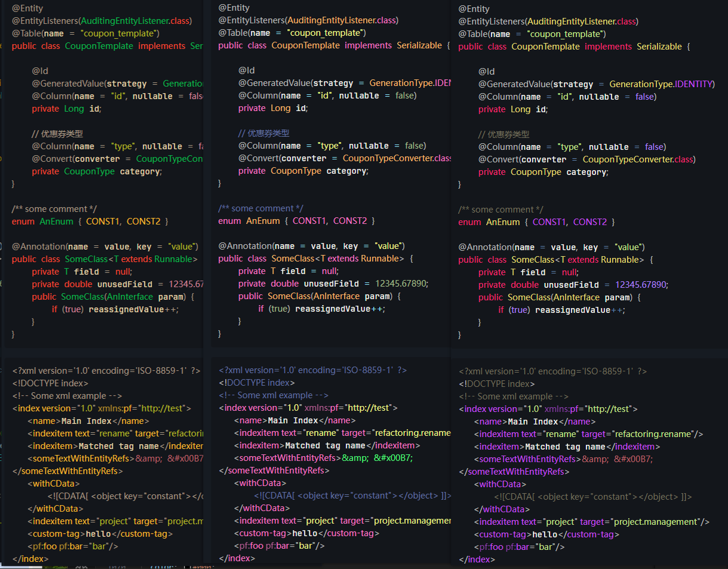This screenshot has width=728, height=569.
Task: Click the <?xml version declaration in the left panel
Action: pos(106,371)
